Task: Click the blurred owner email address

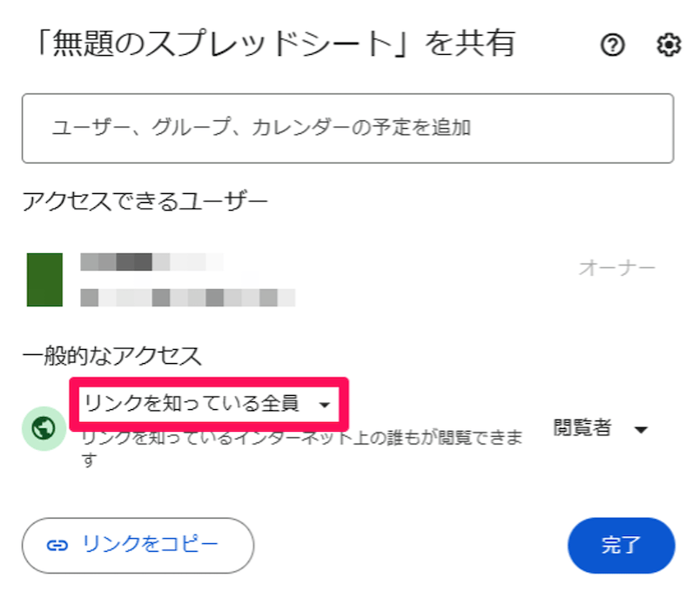Action: (x=188, y=298)
